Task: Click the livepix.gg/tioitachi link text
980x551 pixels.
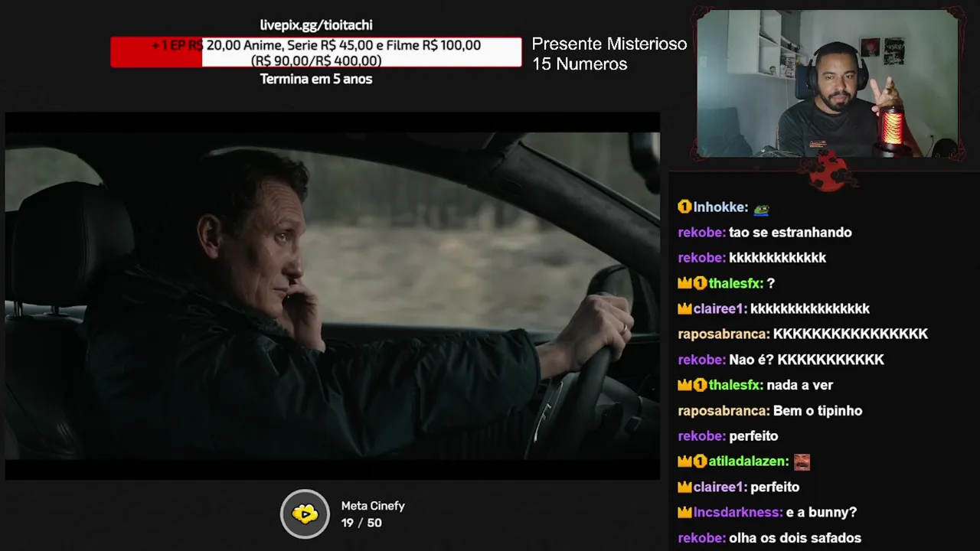Action: point(316,25)
